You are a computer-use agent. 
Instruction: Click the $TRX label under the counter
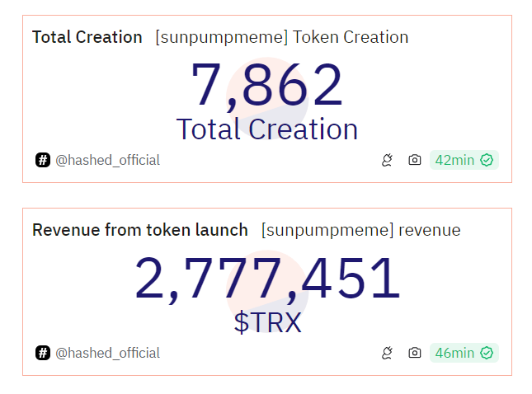coord(267,322)
